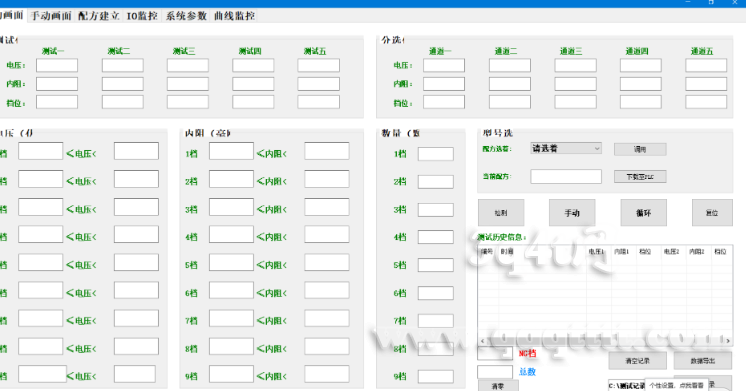Click 内阻 7档 upper limit field

click(327, 318)
